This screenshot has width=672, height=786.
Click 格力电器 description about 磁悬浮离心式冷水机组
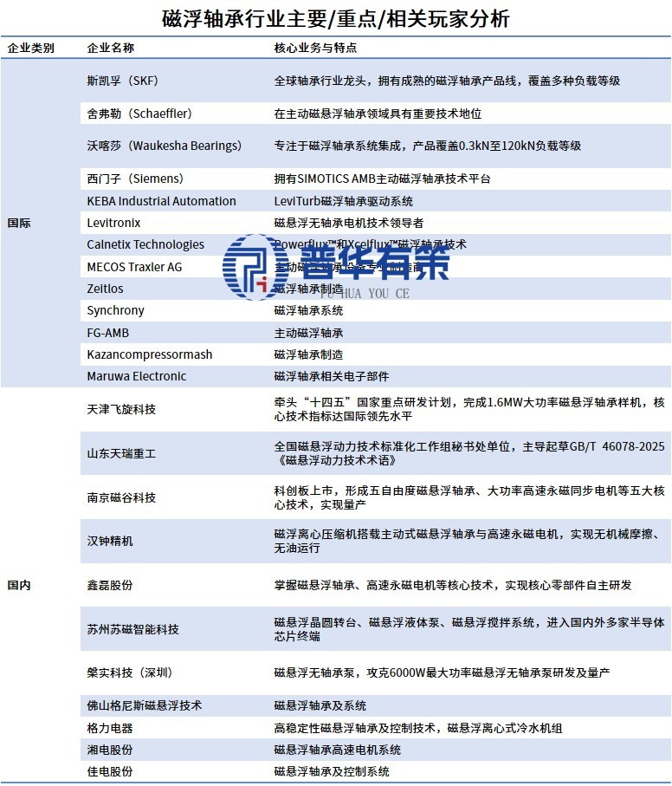tap(418, 728)
